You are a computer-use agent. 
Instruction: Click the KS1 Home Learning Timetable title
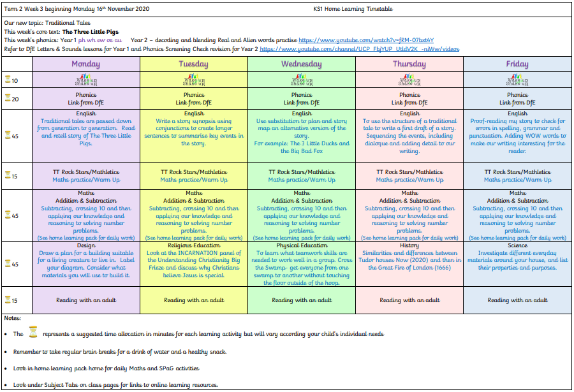[x=362, y=9]
